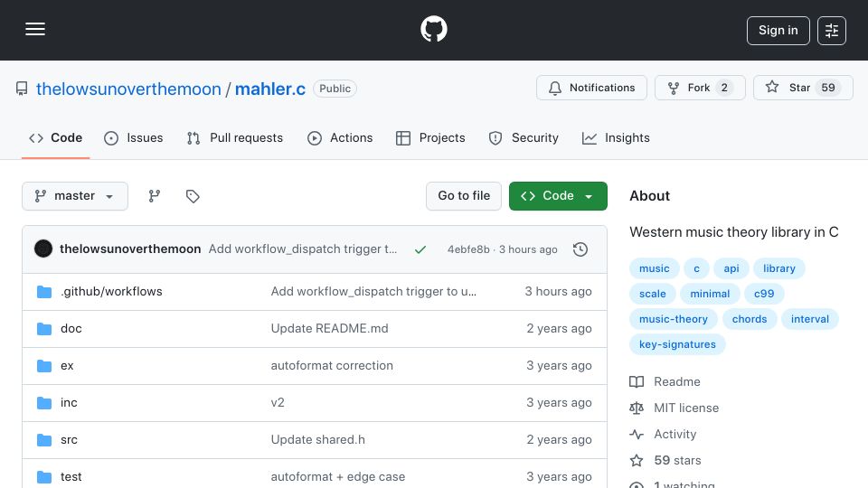Click the folder icon beside src
The height and width of the screenshot is (488, 868).
(x=44, y=440)
